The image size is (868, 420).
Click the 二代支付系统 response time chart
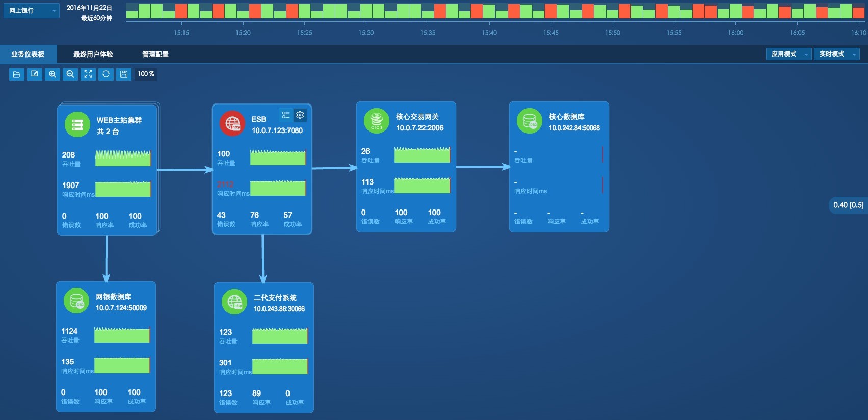[x=280, y=366]
